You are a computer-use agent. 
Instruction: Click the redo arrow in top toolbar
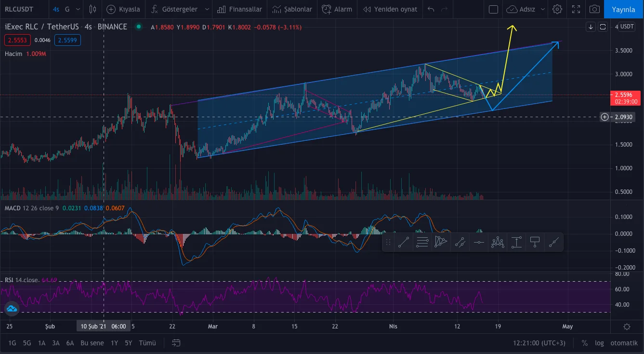(444, 9)
